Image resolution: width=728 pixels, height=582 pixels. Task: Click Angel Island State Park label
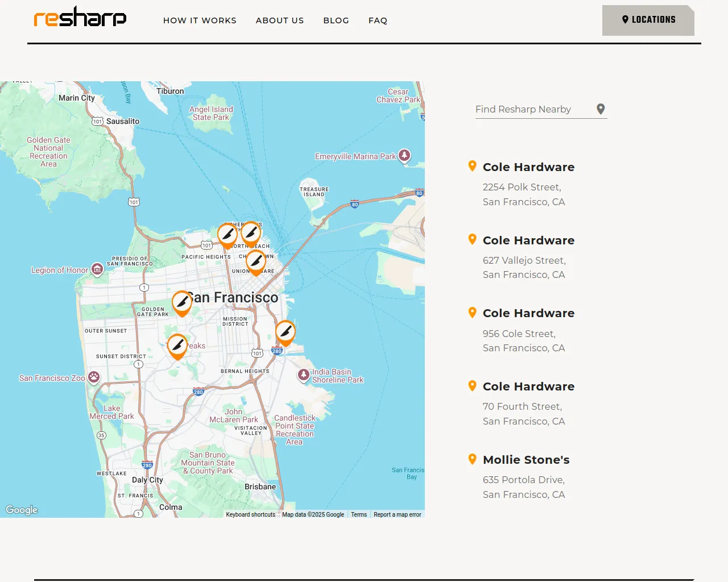[x=211, y=113]
